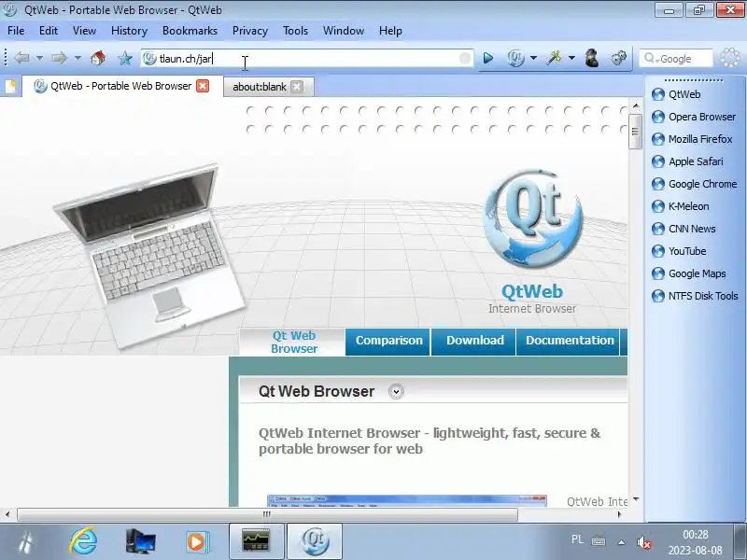The width and height of the screenshot is (747, 560).
Task: Click the QtWeb globe logo image
Action: coord(532,219)
